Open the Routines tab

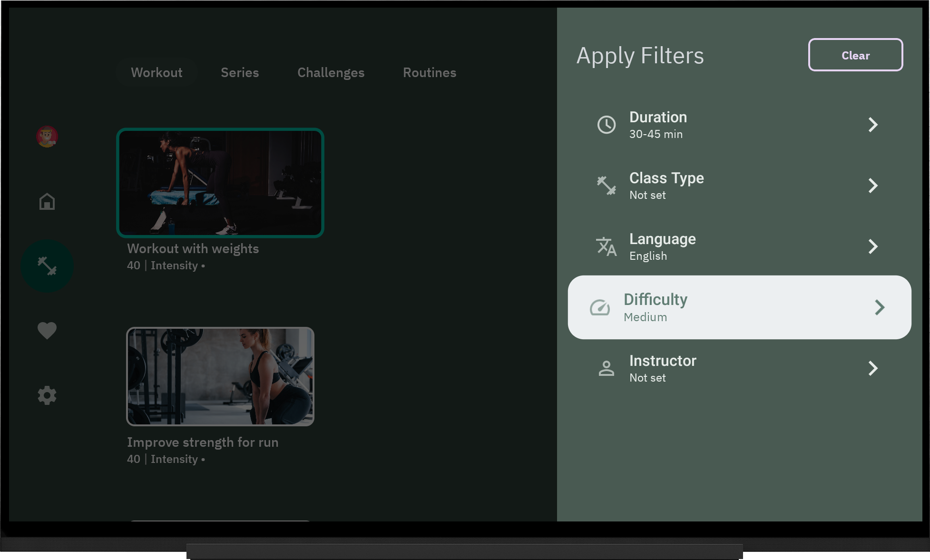pos(429,72)
